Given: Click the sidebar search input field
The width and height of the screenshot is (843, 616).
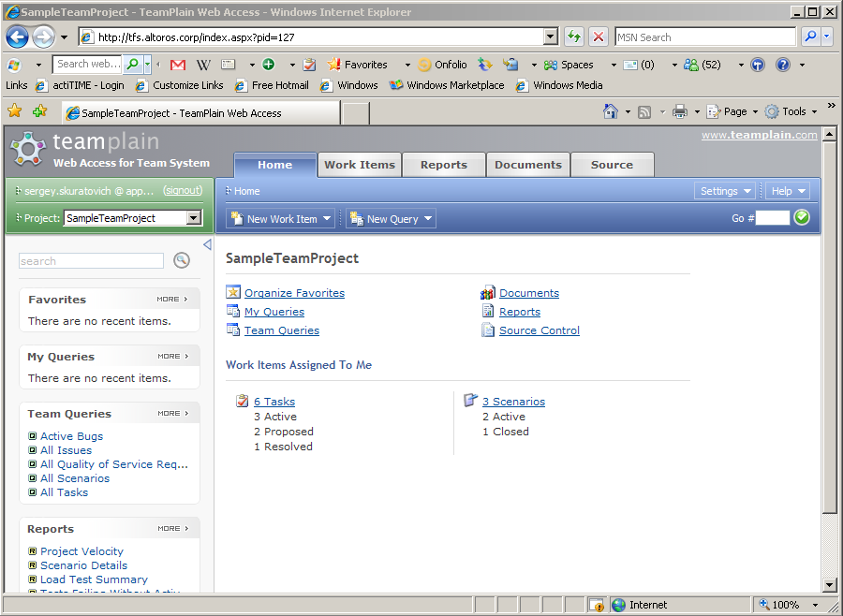Looking at the screenshot, I should click(91, 261).
